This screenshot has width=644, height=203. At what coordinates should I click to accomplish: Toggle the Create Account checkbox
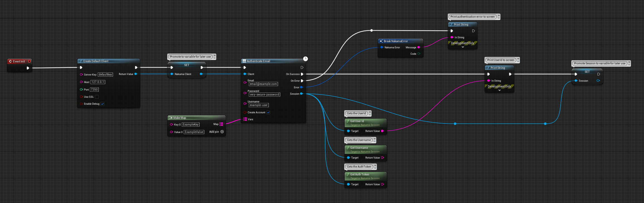click(x=268, y=112)
